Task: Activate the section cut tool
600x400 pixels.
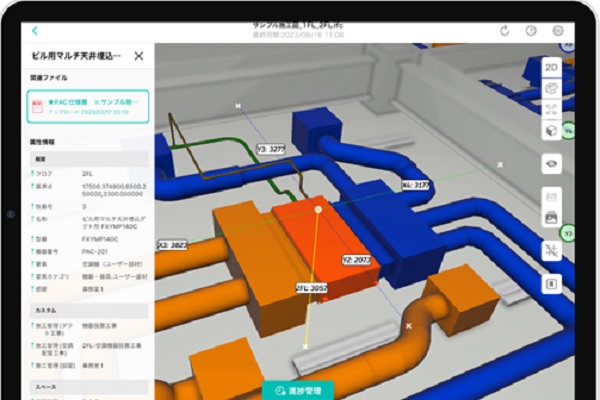Action: 550,250
